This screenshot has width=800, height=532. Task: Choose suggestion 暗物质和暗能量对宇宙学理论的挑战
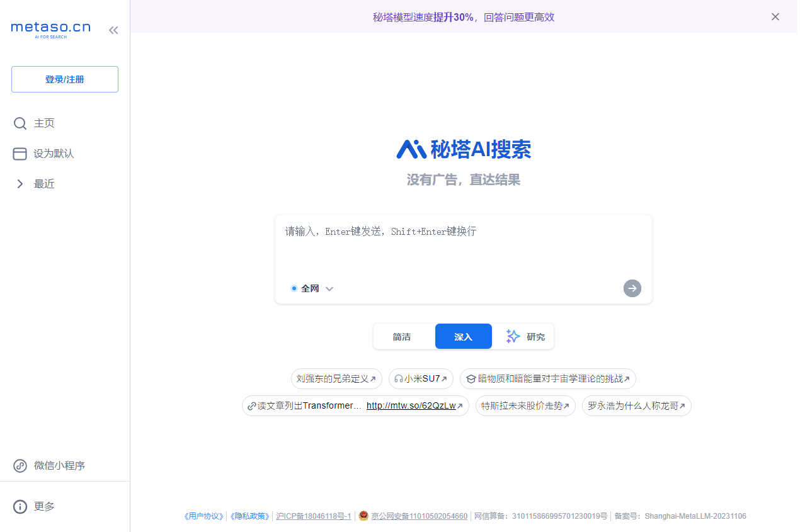(x=548, y=379)
